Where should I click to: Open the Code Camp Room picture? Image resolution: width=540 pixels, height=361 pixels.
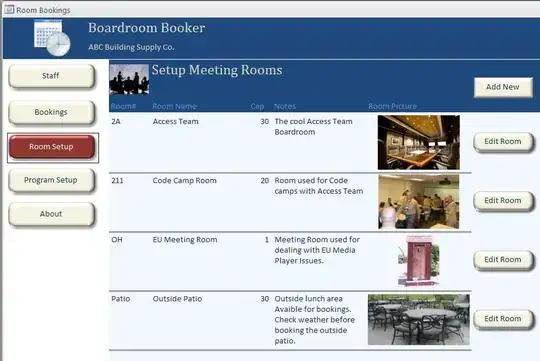coord(418,202)
